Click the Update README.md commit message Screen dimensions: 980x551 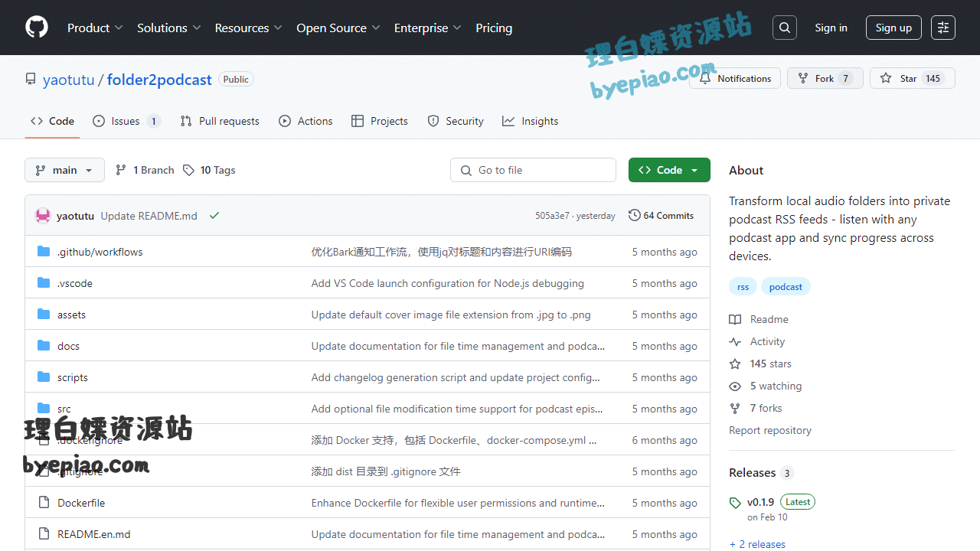(x=149, y=216)
